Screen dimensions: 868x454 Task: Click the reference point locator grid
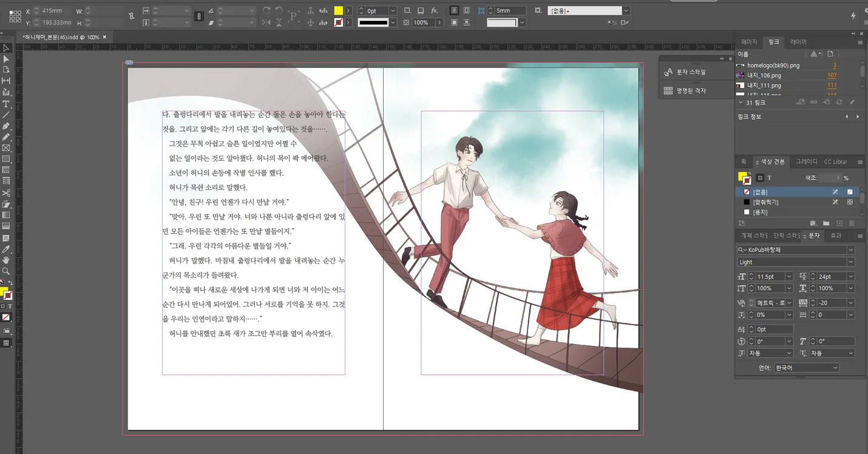(x=15, y=16)
